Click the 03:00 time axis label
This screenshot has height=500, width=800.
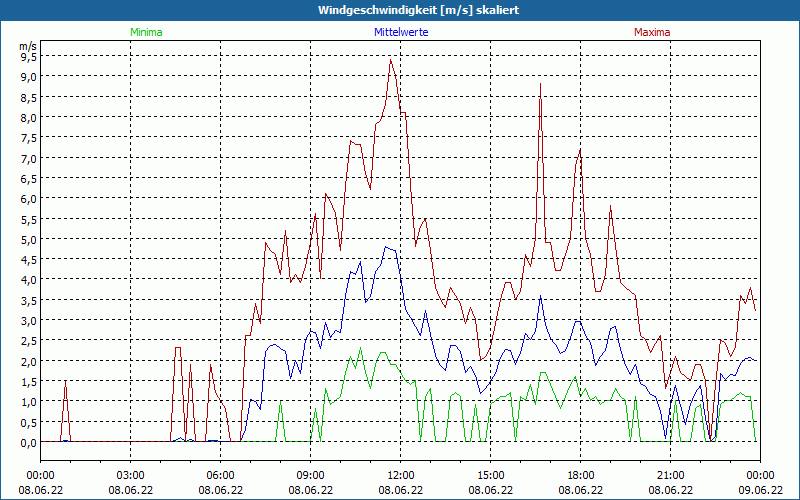click(131, 476)
